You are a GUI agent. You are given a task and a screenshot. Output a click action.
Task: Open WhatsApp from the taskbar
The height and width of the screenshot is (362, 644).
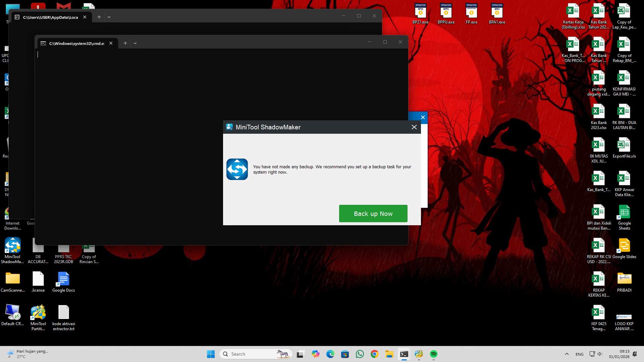tap(360, 354)
